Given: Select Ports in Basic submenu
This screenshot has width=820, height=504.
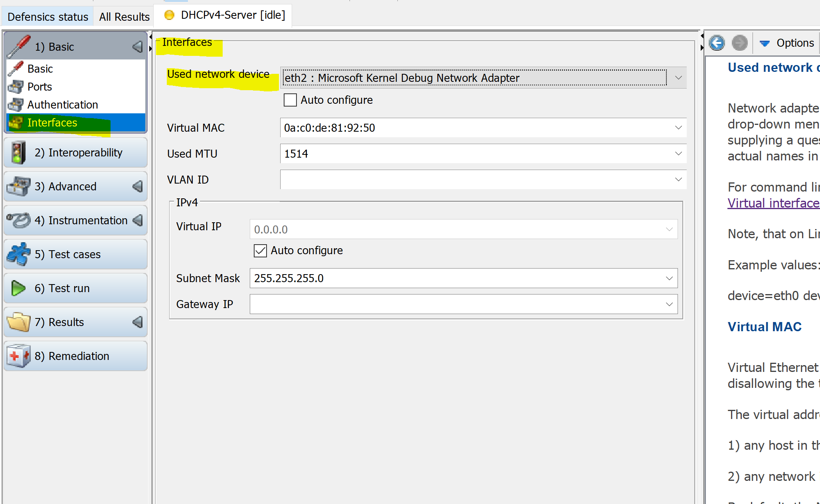Looking at the screenshot, I should (76, 87).
